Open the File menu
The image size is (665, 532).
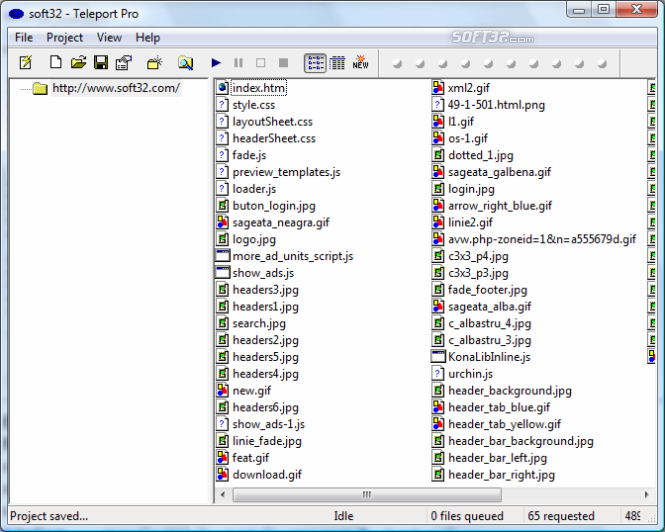click(24, 37)
